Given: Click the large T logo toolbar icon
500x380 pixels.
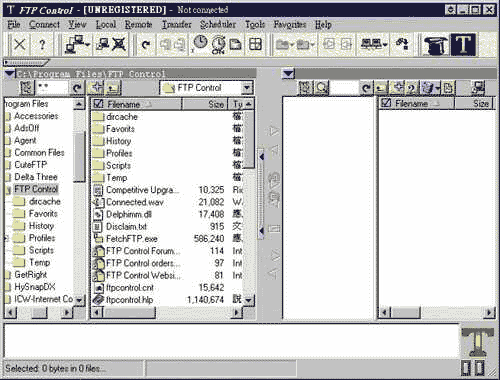Looking at the screenshot, I should click(x=463, y=45).
